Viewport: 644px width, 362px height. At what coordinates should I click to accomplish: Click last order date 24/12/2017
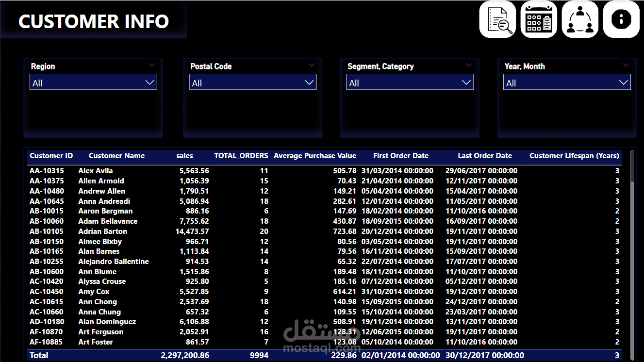coord(481,302)
